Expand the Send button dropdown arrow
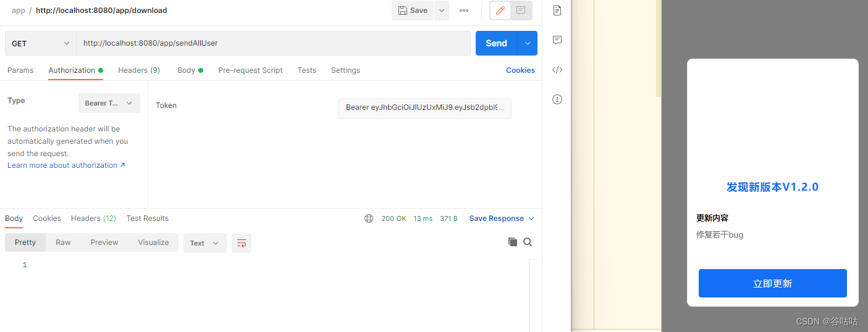This screenshot has width=868, height=332. [x=528, y=43]
